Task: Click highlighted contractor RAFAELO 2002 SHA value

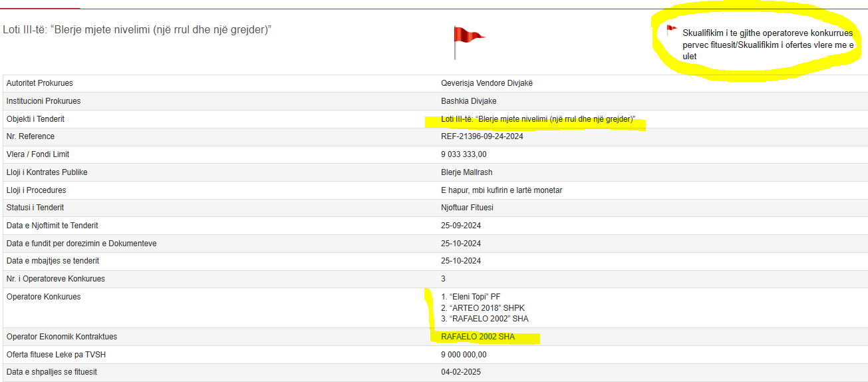Action: 478,337
